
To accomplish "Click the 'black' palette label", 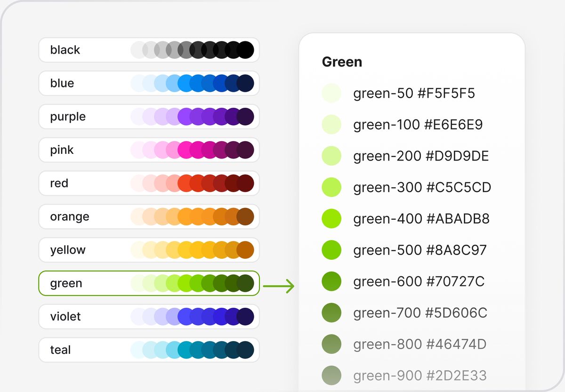I will point(65,50).
